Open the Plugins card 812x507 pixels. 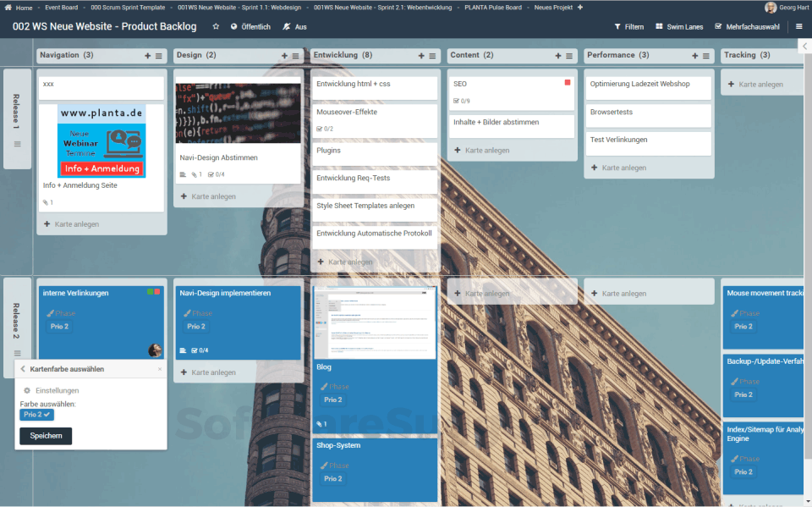pyautogui.click(x=375, y=155)
